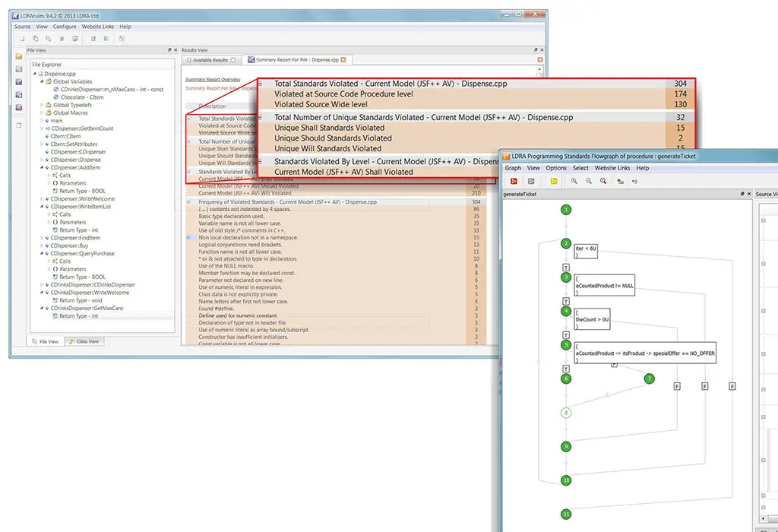Click the orange folder icon in left sidebar
Screen dimensions: 778x532
click(18, 57)
